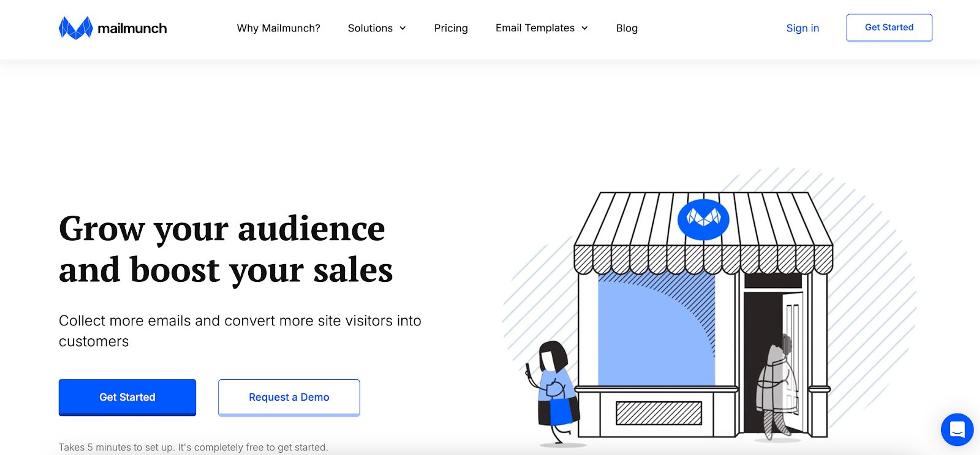The width and height of the screenshot is (980, 455).
Task: Click the mailmunch wordmark text
Action: click(x=132, y=28)
